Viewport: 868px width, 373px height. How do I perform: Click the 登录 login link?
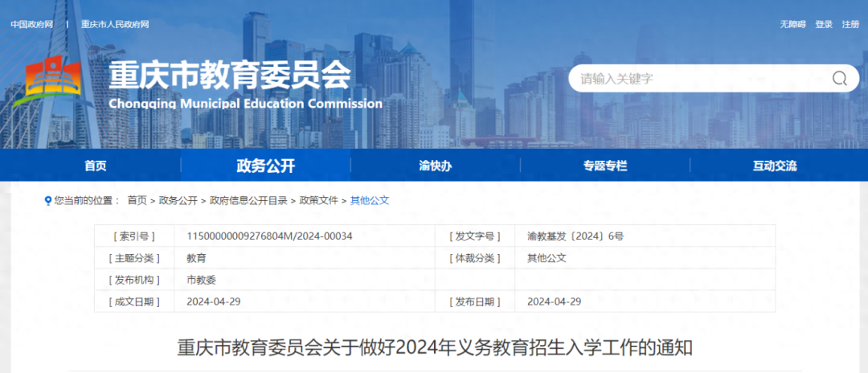pos(824,24)
